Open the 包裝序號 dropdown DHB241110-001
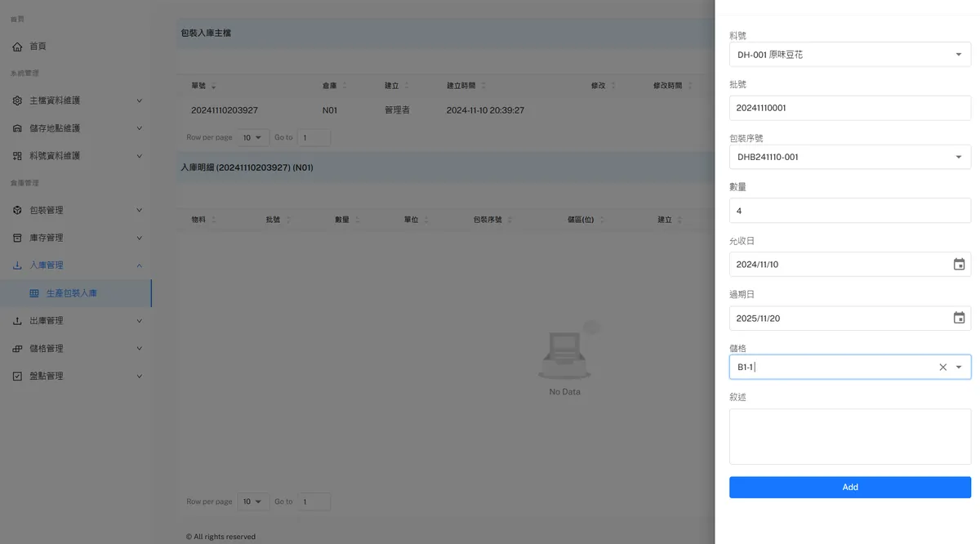Viewport: 980px width, 544px height. [849, 157]
